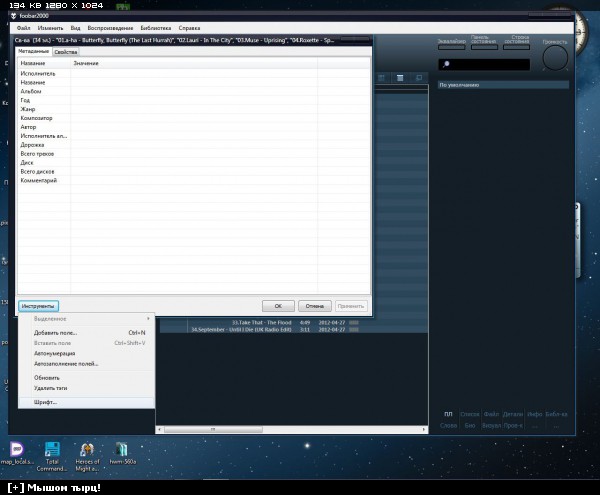
Task: Focus the search input field
Action: click(x=484, y=64)
